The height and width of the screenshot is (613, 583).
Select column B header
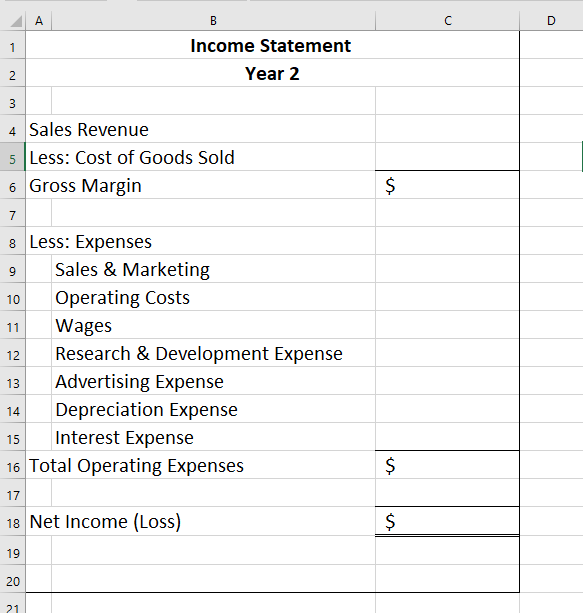[x=213, y=21]
